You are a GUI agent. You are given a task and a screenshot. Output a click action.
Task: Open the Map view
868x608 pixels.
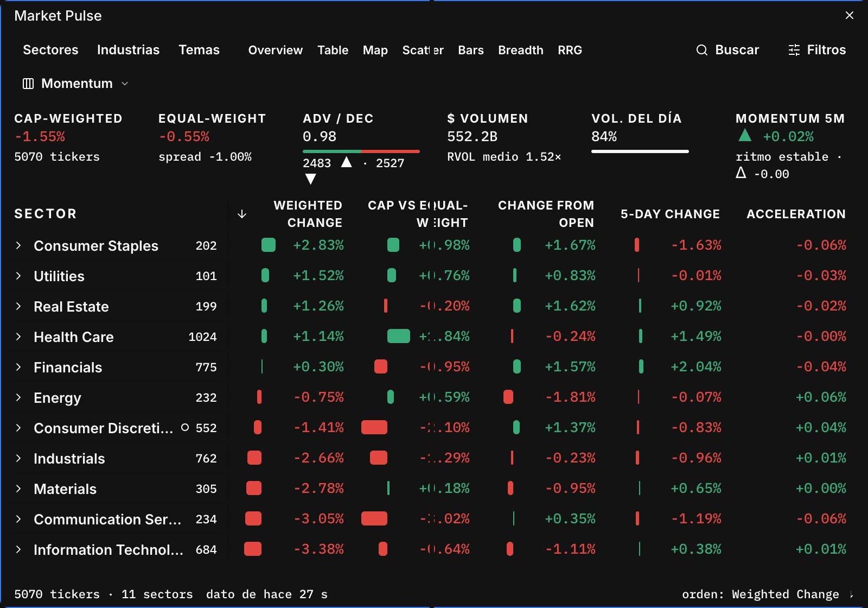click(375, 50)
